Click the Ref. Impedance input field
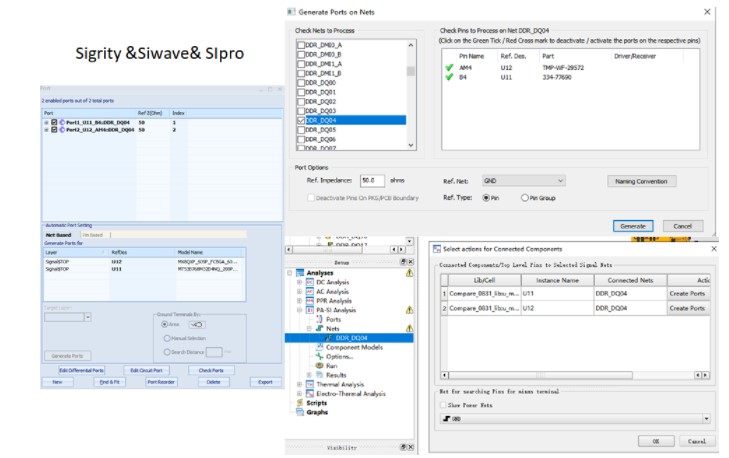 click(372, 180)
